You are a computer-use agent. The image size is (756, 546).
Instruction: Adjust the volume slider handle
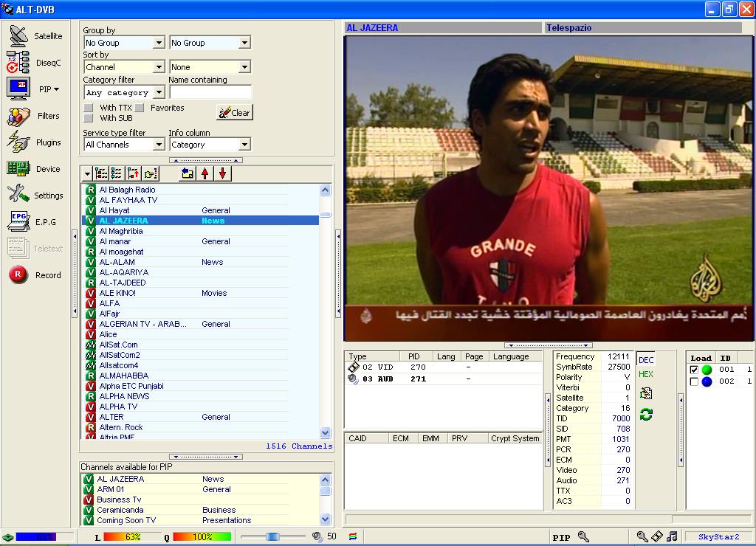[272, 536]
